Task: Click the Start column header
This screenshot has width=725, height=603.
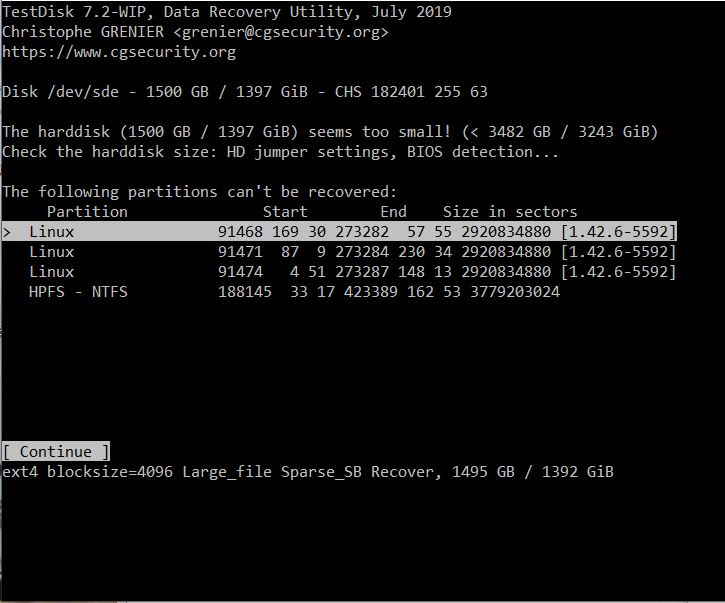Action: point(285,212)
